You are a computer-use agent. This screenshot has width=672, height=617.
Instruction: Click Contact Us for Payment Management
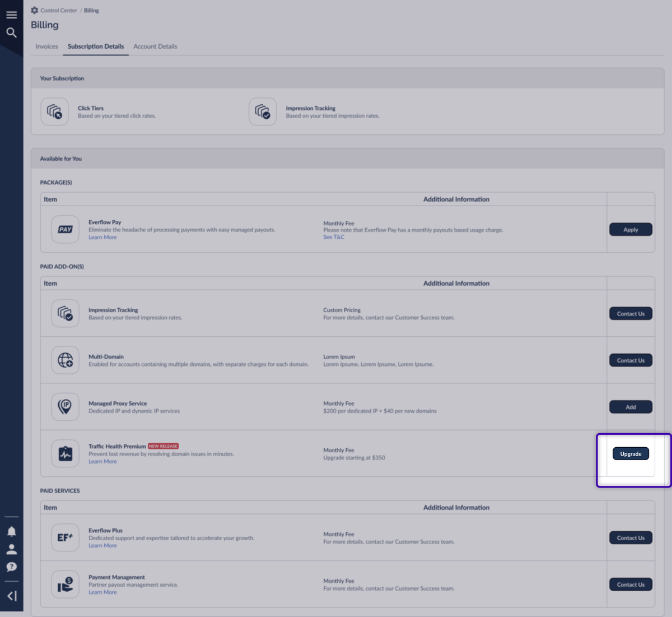[631, 584]
